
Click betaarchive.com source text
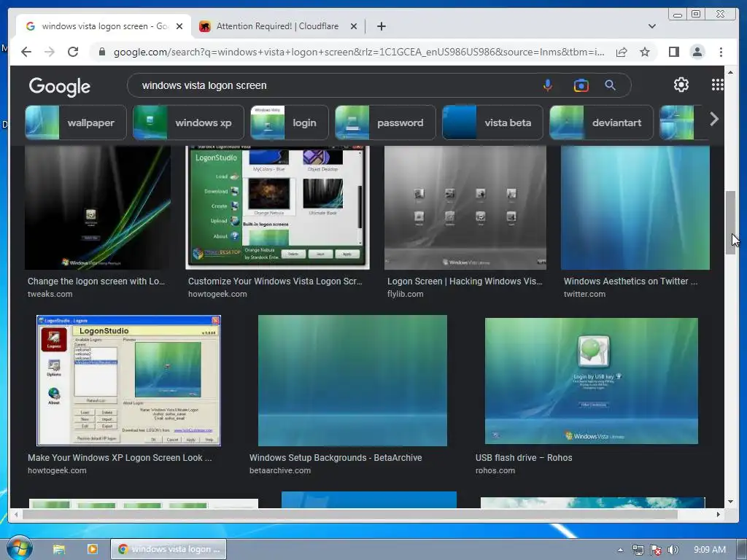(x=280, y=470)
